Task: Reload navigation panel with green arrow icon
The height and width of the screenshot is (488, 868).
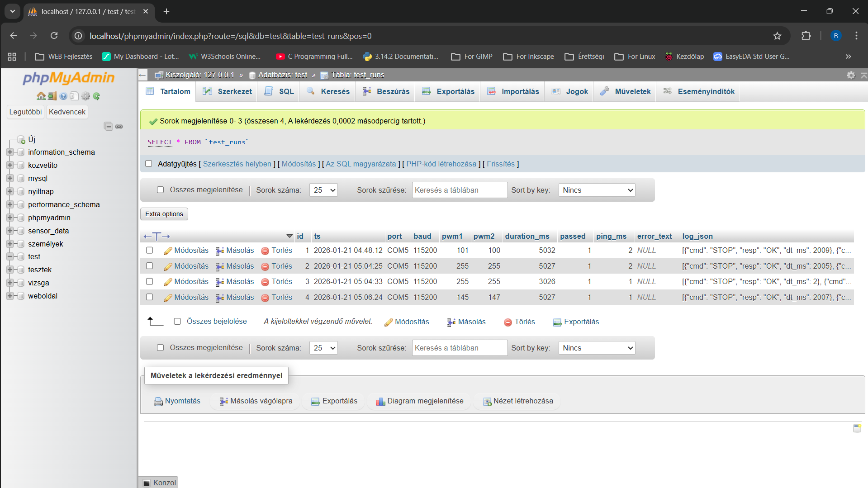Action: pos(96,96)
